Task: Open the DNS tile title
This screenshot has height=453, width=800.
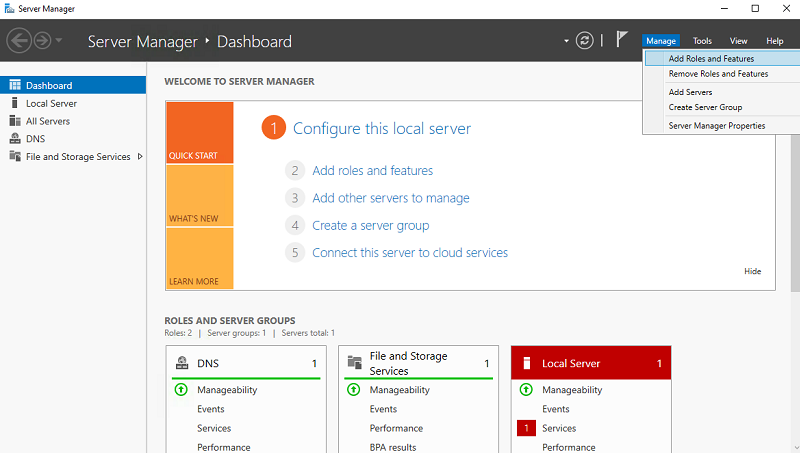Action: tap(208, 363)
